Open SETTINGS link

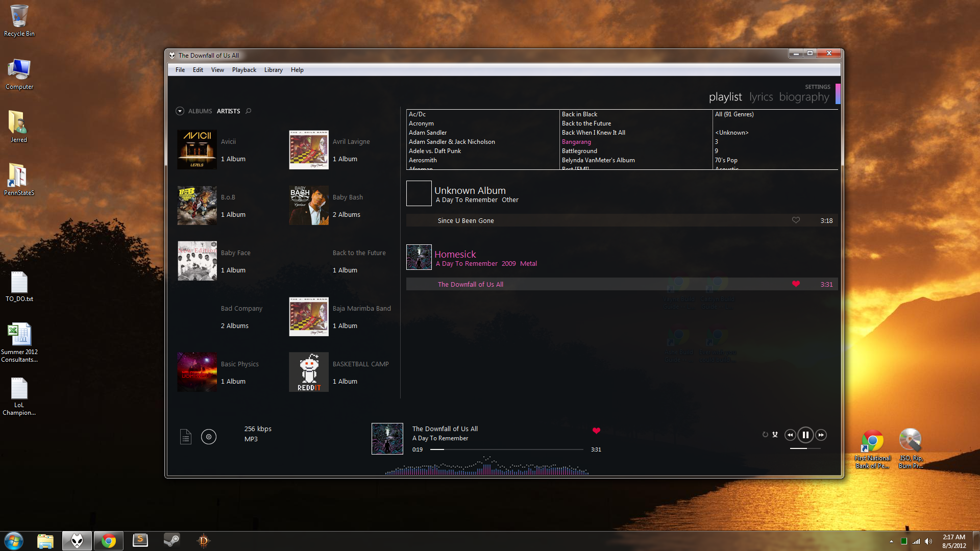tap(818, 87)
